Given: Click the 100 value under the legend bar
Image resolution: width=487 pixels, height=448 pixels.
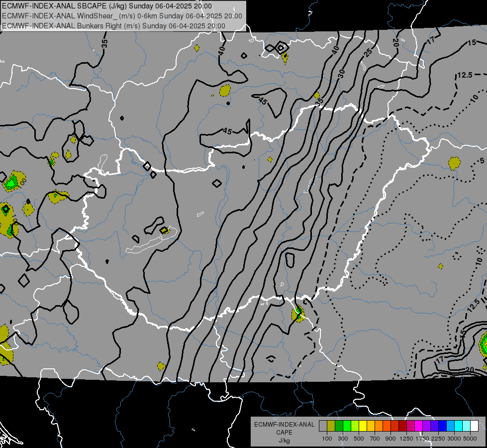Looking at the screenshot, I should (x=327, y=439).
